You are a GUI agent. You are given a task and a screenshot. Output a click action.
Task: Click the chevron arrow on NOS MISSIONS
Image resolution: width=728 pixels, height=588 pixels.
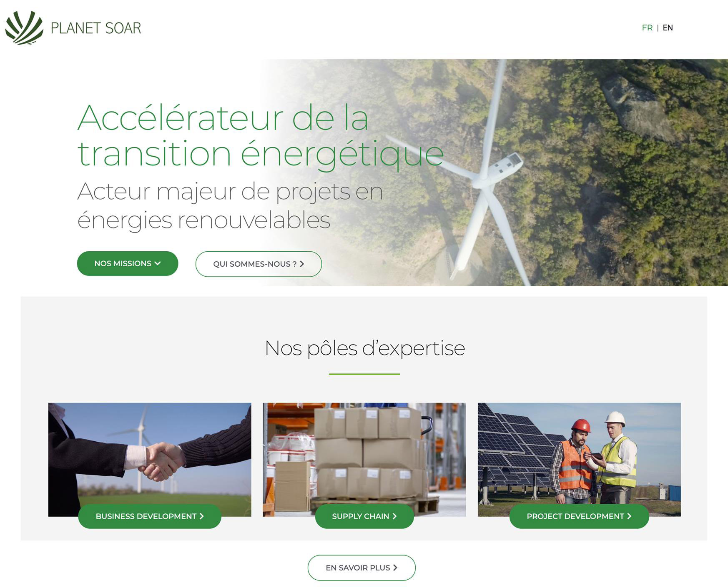click(158, 263)
